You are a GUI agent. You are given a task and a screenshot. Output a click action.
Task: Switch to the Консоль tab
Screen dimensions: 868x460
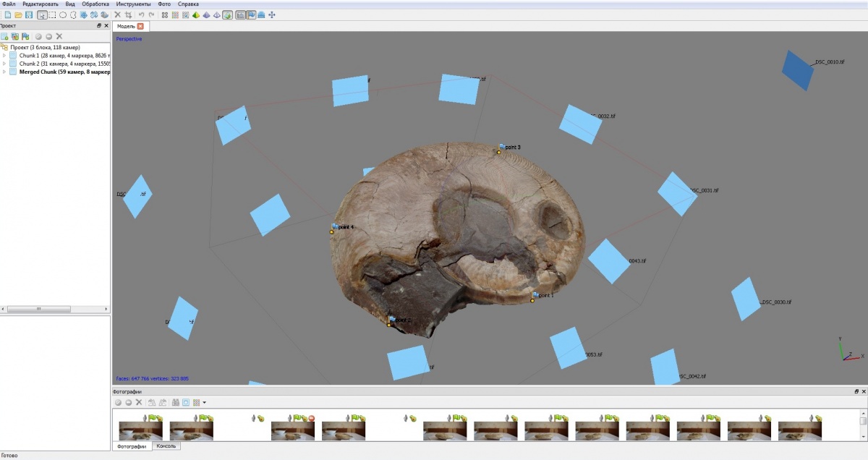[x=167, y=446]
